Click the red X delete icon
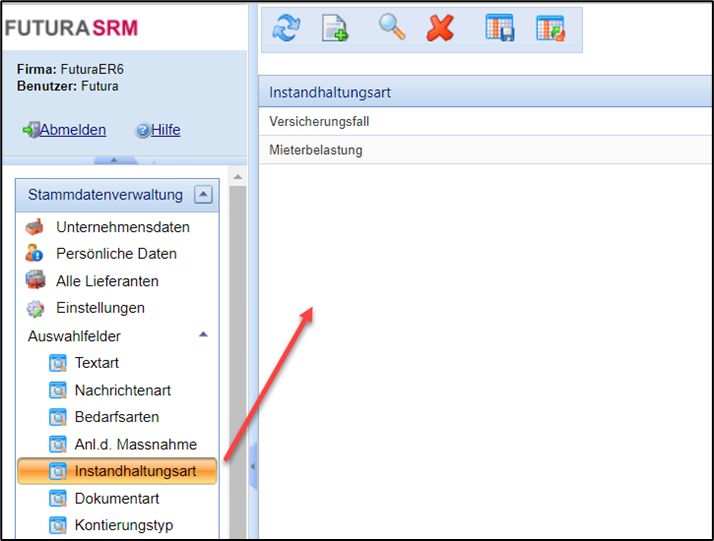Screen dimensions: 714x541 pyautogui.click(x=439, y=29)
